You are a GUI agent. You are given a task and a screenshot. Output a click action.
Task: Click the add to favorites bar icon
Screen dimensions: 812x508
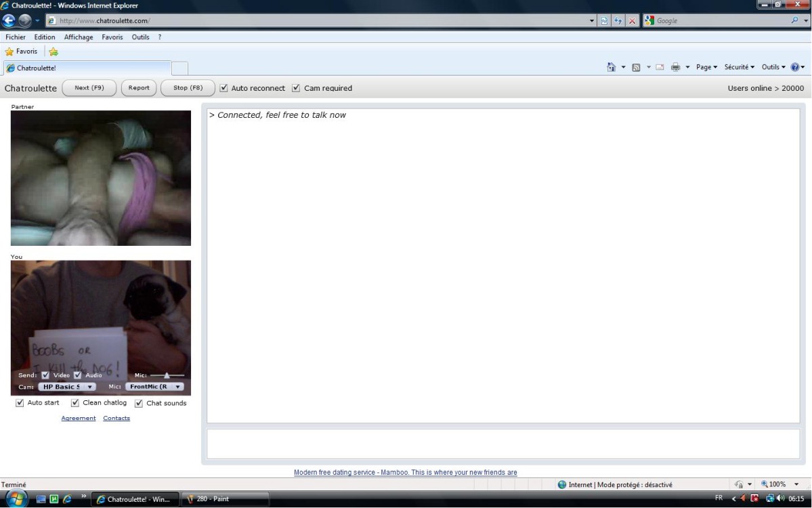(x=54, y=51)
